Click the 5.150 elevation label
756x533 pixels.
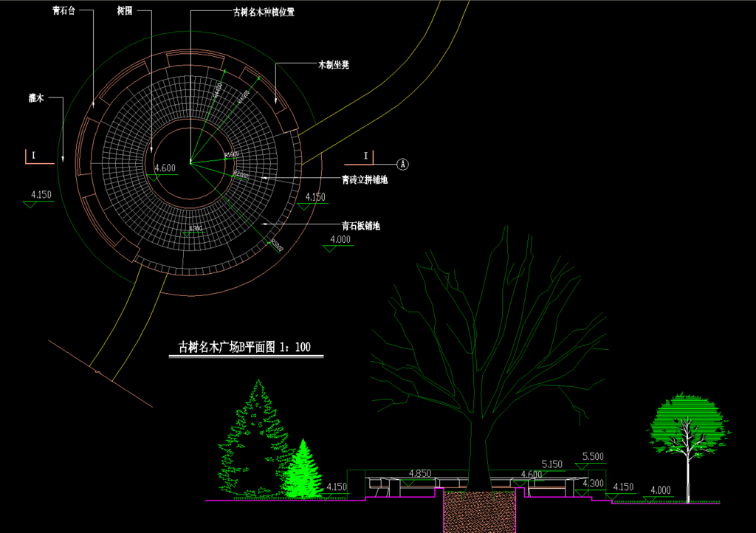(x=552, y=464)
